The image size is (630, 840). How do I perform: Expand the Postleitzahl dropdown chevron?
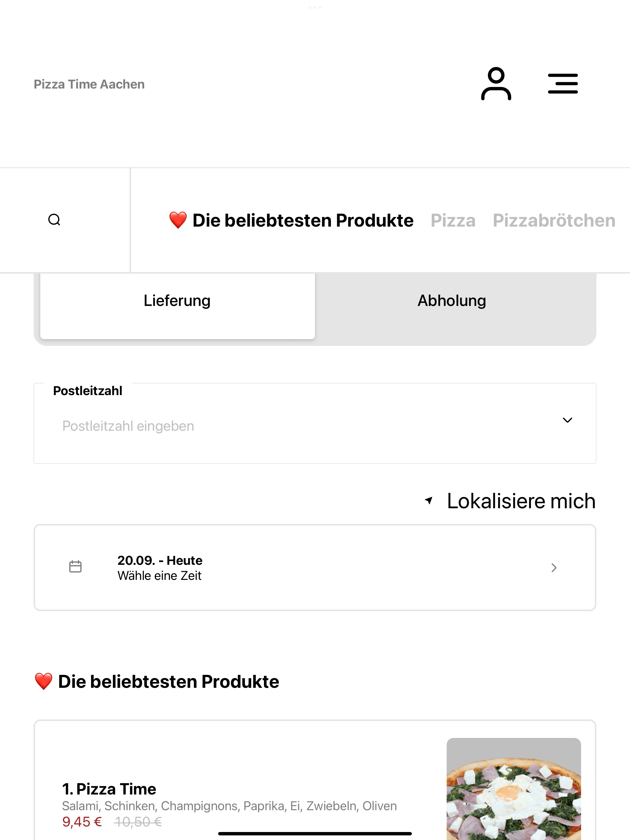point(567,420)
